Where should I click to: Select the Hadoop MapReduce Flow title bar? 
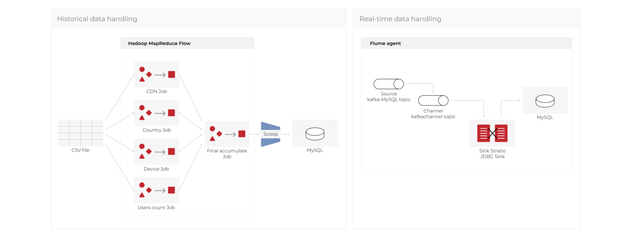tap(187, 43)
